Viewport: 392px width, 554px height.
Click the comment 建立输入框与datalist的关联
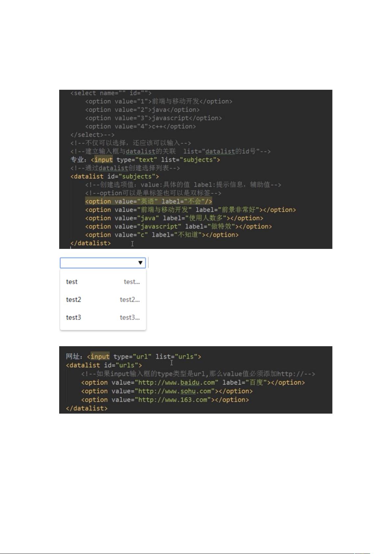[170, 151]
